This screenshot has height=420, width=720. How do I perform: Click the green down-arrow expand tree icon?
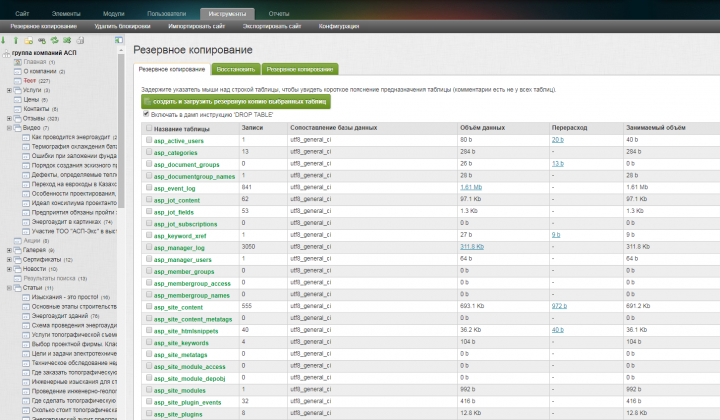3,40
